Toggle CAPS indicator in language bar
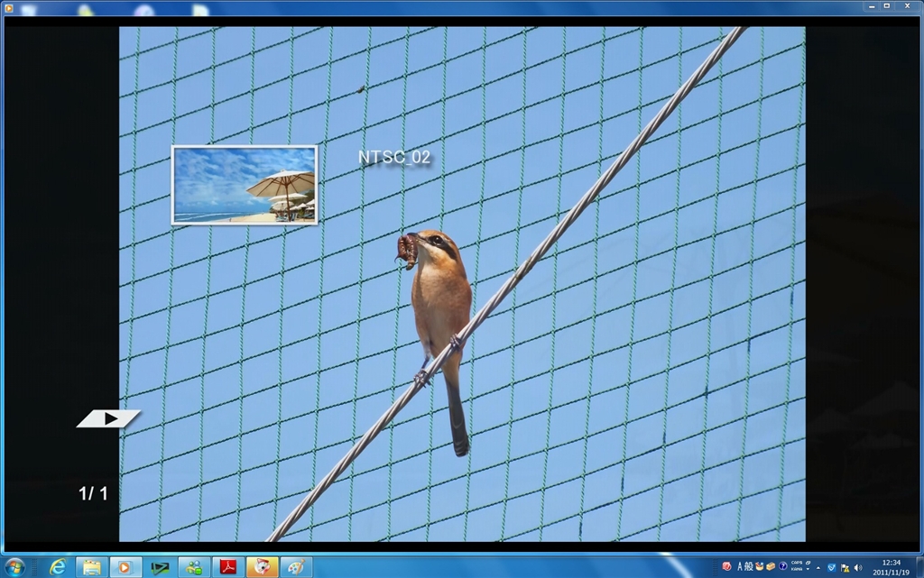 click(797, 563)
